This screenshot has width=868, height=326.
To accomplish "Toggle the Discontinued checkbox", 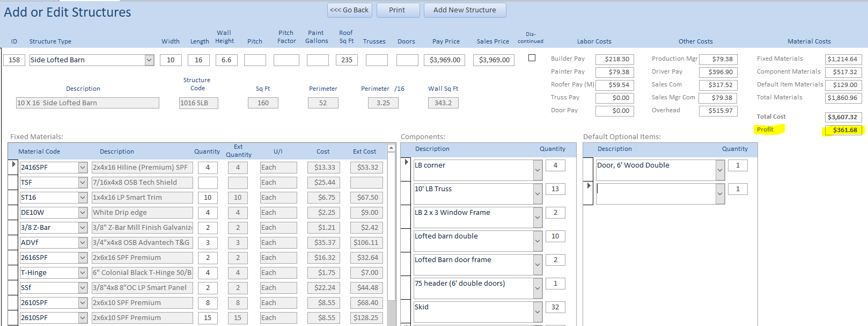I will 532,58.
